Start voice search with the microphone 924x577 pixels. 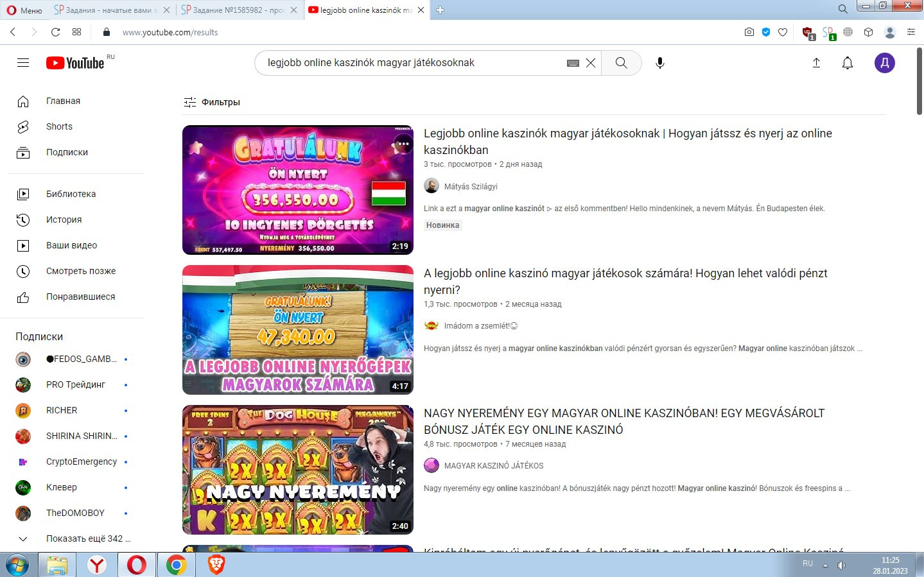(659, 63)
